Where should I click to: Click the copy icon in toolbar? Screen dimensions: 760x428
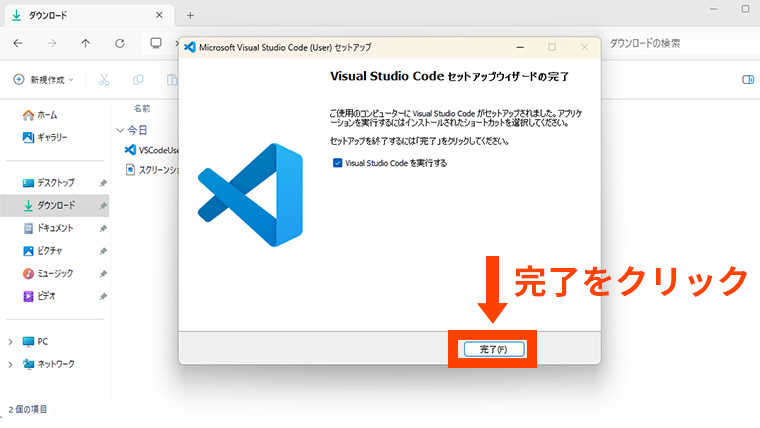(x=138, y=79)
